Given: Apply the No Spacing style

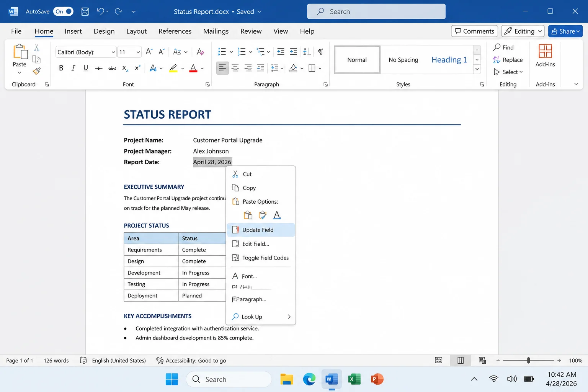Looking at the screenshot, I should coord(403,60).
